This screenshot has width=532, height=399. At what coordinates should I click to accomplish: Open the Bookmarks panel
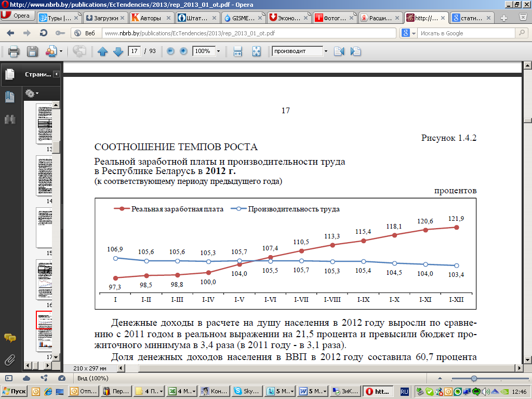(10, 97)
